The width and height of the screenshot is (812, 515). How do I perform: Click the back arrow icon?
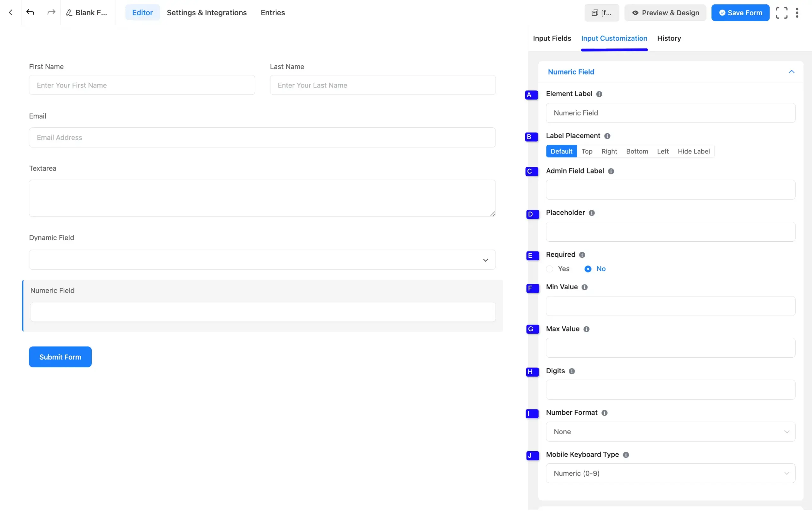point(10,12)
